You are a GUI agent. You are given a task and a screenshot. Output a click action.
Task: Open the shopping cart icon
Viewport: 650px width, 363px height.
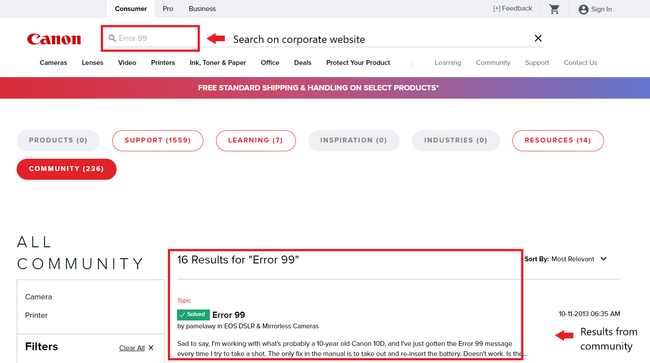click(x=554, y=9)
